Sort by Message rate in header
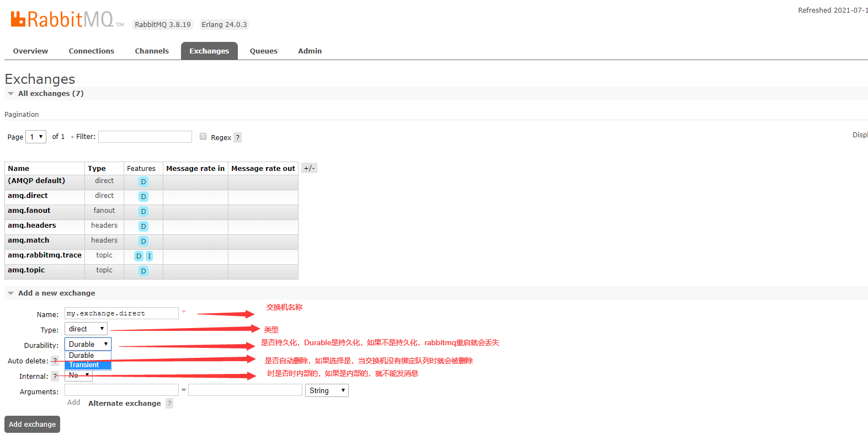Viewport: 868px width, 440px height. [195, 169]
